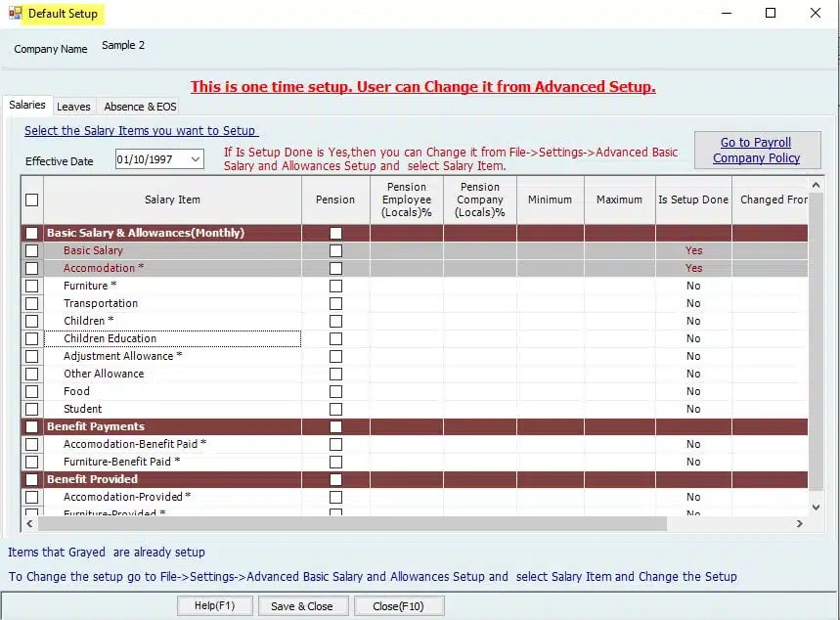Image resolution: width=840 pixels, height=620 pixels.
Task: Enable the Pension checkbox for Food
Action: click(x=335, y=392)
